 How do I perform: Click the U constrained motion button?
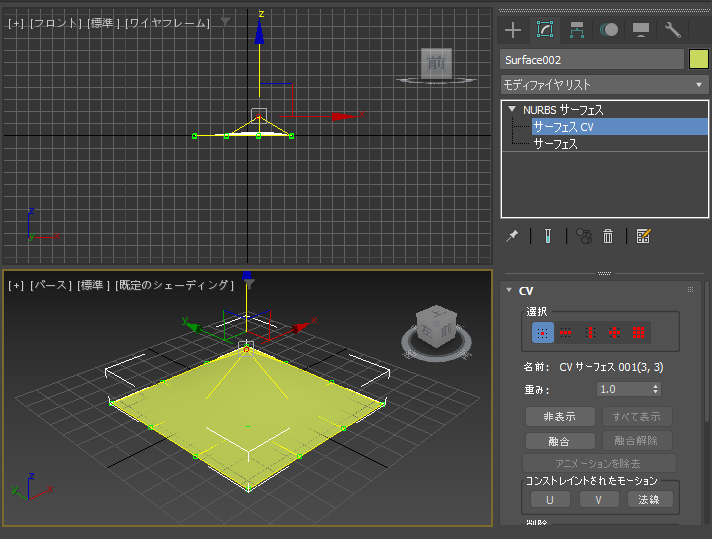tap(550, 499)
